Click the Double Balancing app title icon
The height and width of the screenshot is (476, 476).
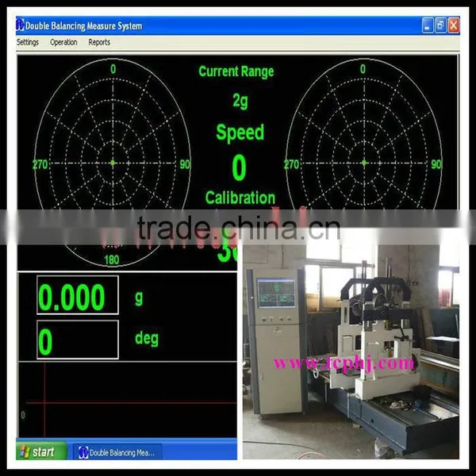click(x=20, y=25)
